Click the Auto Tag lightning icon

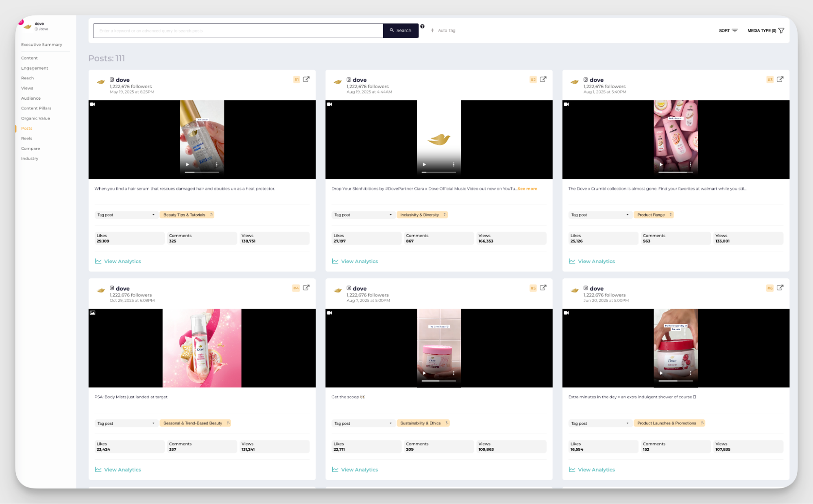point(432,31)
